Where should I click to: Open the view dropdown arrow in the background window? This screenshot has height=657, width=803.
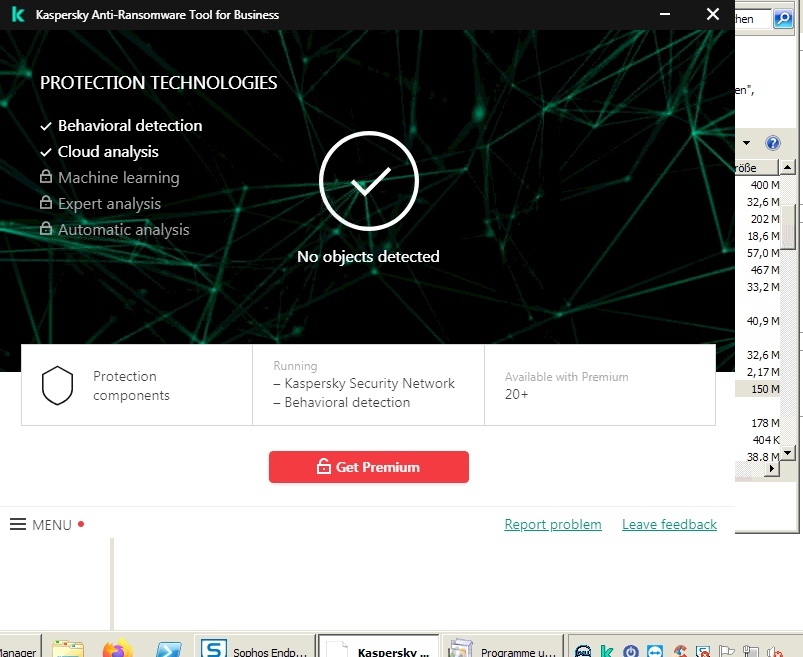click(x=747, y=143)
